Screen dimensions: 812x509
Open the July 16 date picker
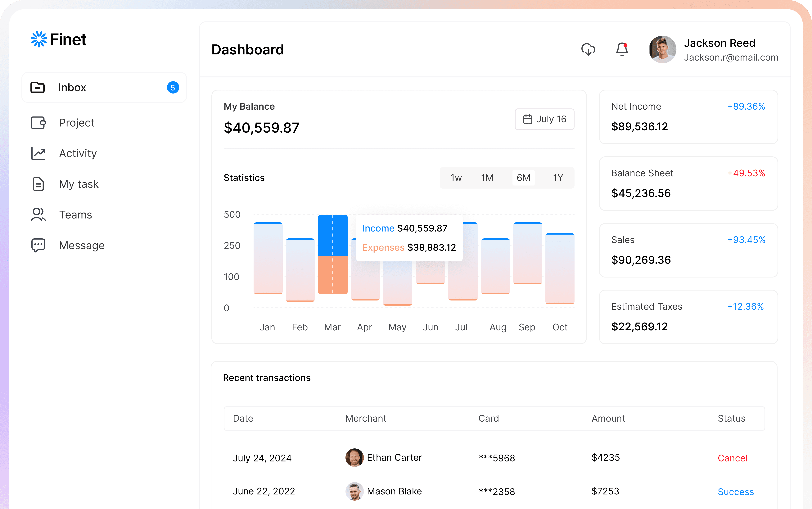click(x=545, y=119)
